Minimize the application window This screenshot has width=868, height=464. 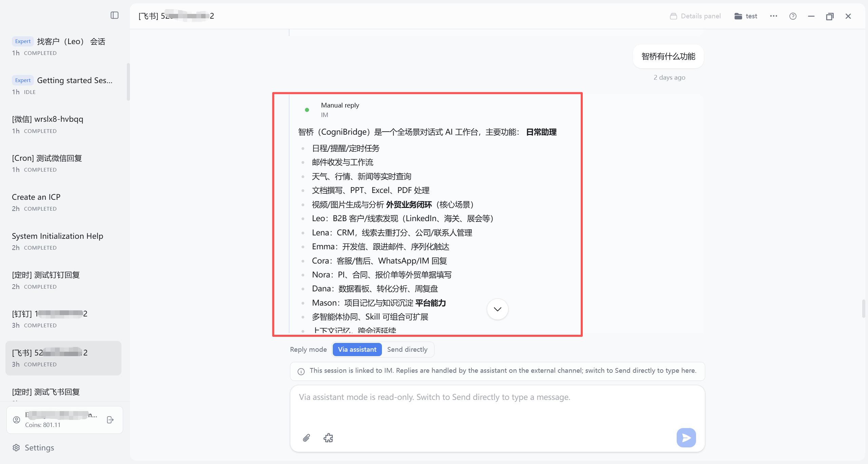click(811, 16)
